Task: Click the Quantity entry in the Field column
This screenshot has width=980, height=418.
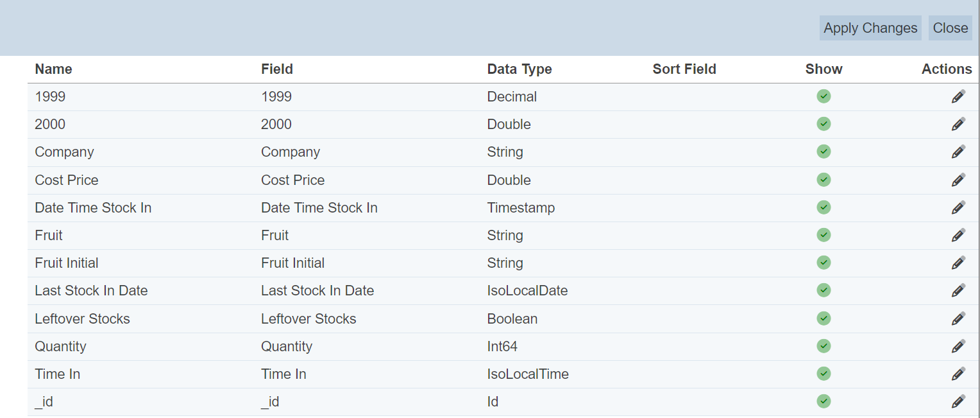Action: (286, 347)
